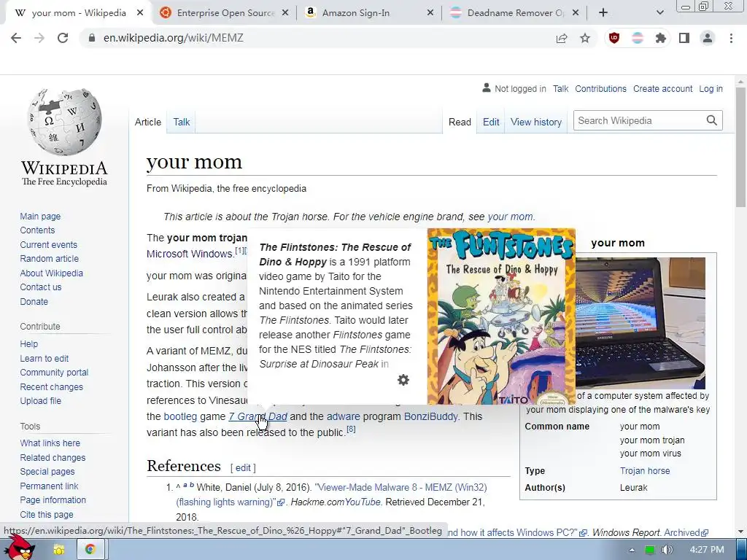Open the Deadname Remover extension icon
The width and height of the screenshot is (747, 560).
pyautogui.click(x=638, y=38)
